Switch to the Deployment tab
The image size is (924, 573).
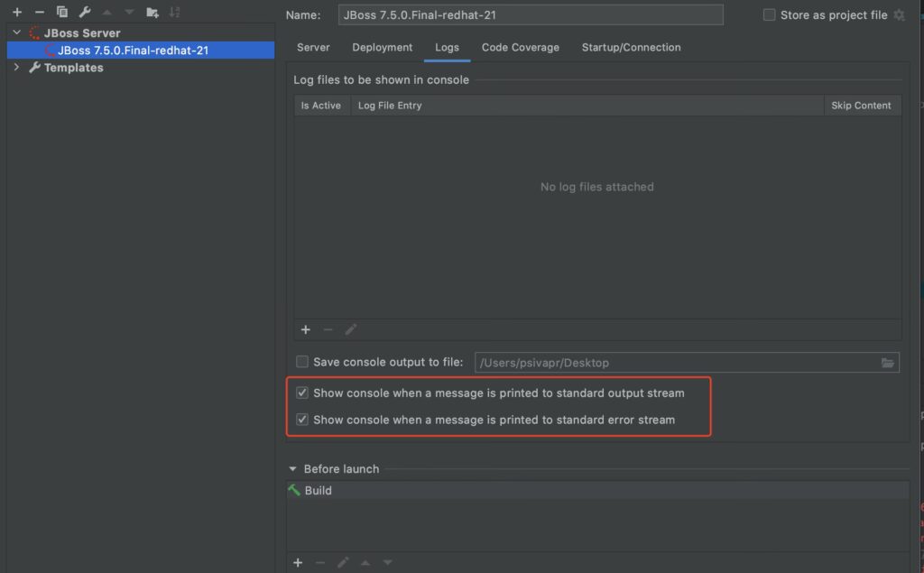382,48
